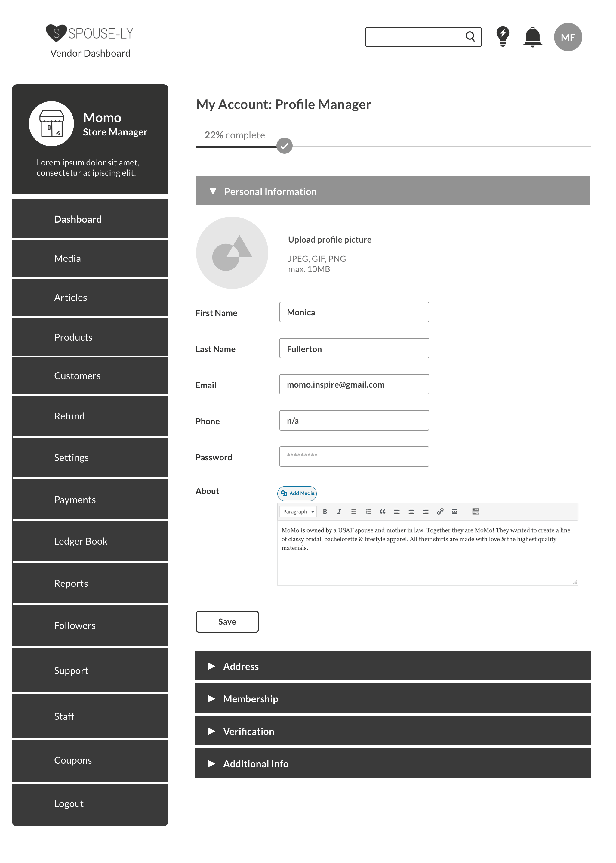Viewport: 616px width, 863px height.
Task: Open Refund in sidebar
Action: pyautogui.click(x=90, y=416)
